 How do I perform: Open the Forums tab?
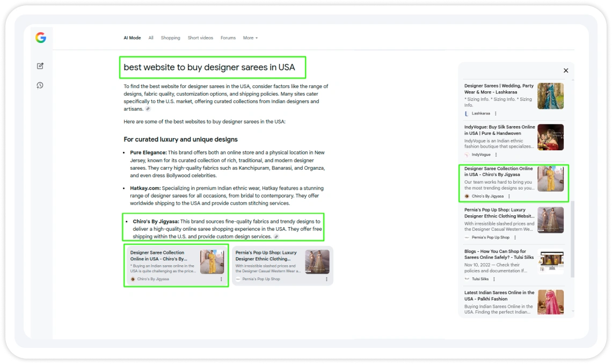pos(228,38)
